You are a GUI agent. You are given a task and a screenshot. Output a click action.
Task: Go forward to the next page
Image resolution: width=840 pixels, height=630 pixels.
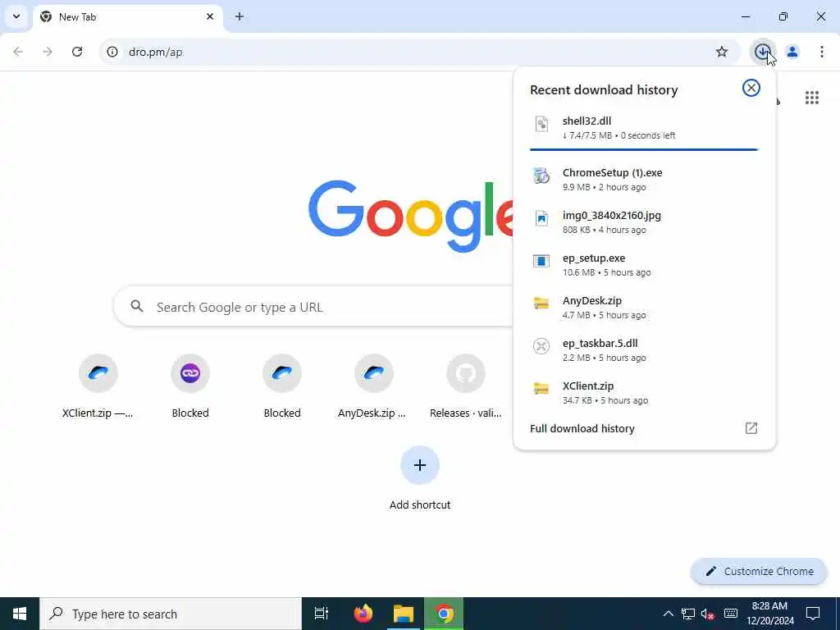(48, 52)
